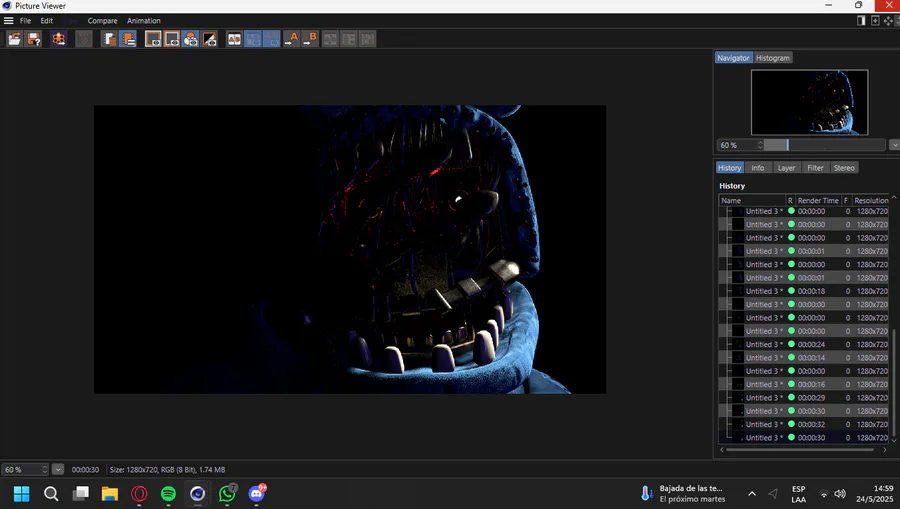This screenshot has height=509, width=900.
Task: Click the first greyed compare mode icon
Action: click(330, 39)
